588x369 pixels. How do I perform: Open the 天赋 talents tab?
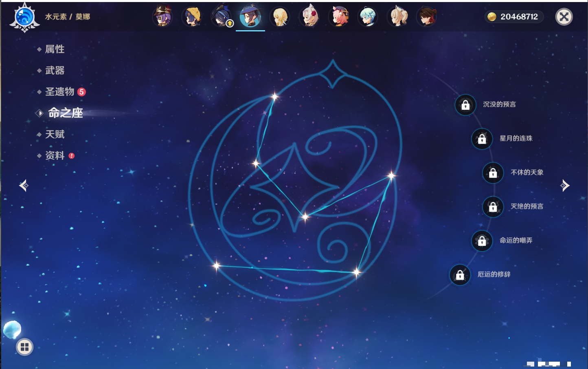pos(55,134)
